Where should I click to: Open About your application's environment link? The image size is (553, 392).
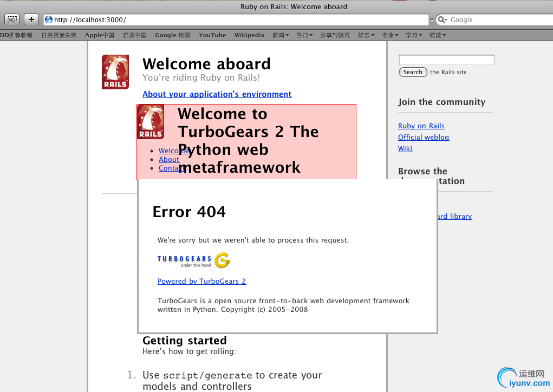click(217, 94)
